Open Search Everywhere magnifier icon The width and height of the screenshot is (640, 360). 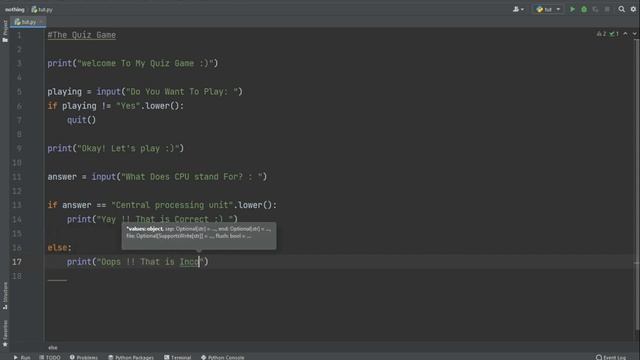tap(621, 9)
